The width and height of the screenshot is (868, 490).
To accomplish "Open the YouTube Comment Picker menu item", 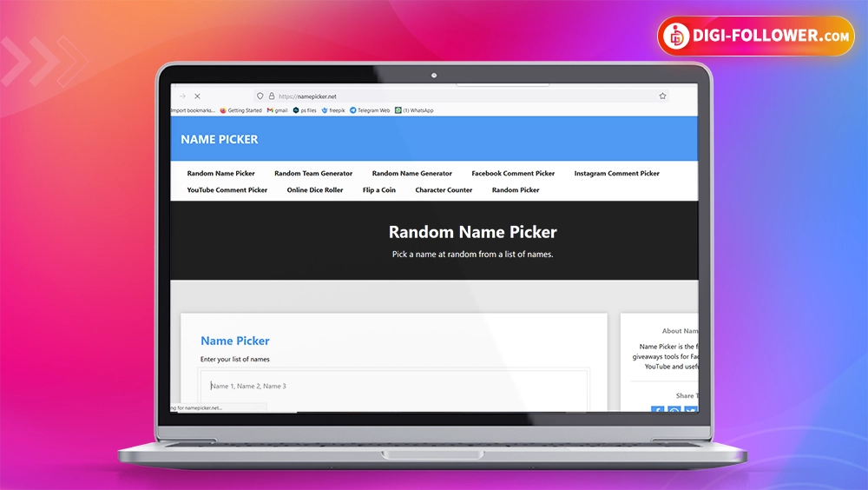I will [227, 189].
